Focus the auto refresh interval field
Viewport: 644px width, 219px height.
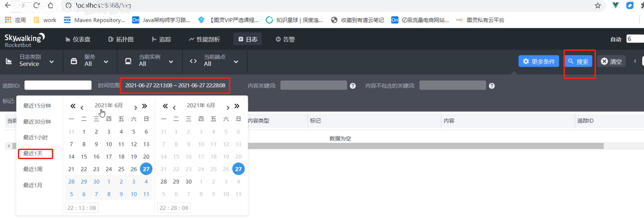pos(635,39)
